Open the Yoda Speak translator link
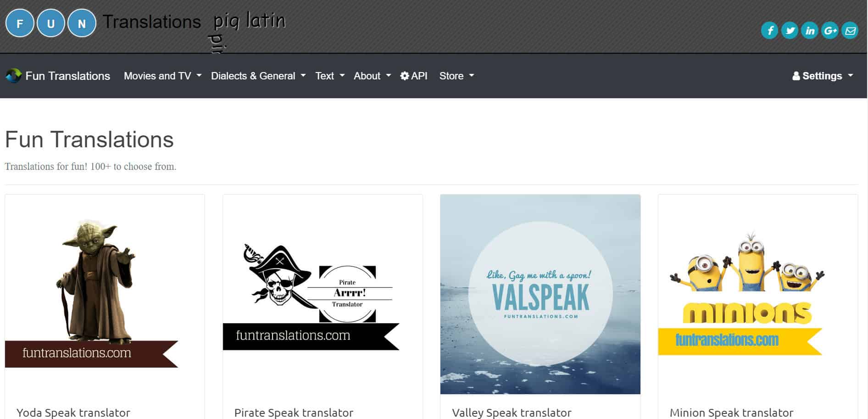 [x=73, y=413]
